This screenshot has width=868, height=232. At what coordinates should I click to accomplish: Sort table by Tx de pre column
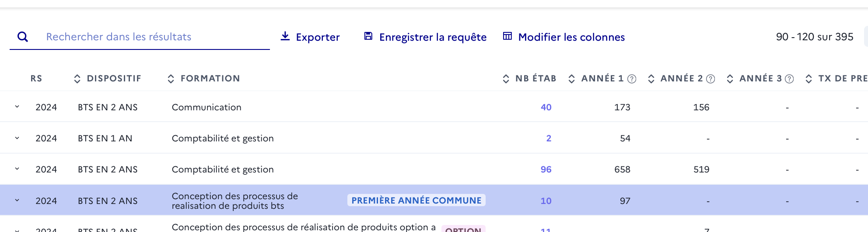point(808,79)
